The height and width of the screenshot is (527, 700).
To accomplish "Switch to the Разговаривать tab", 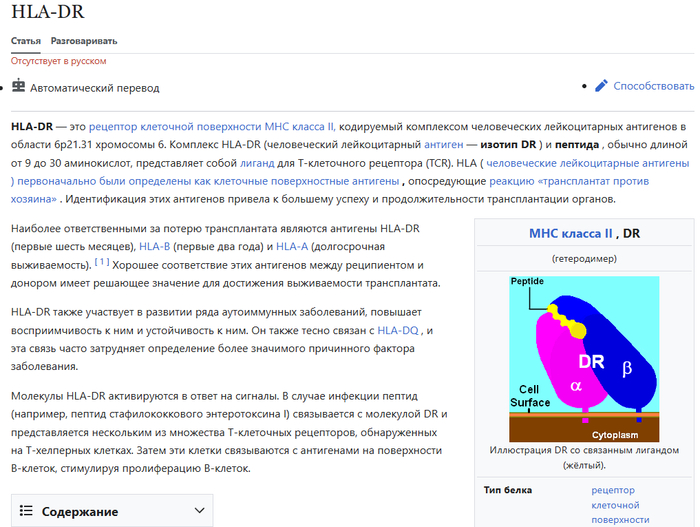I will coord(84,41).
